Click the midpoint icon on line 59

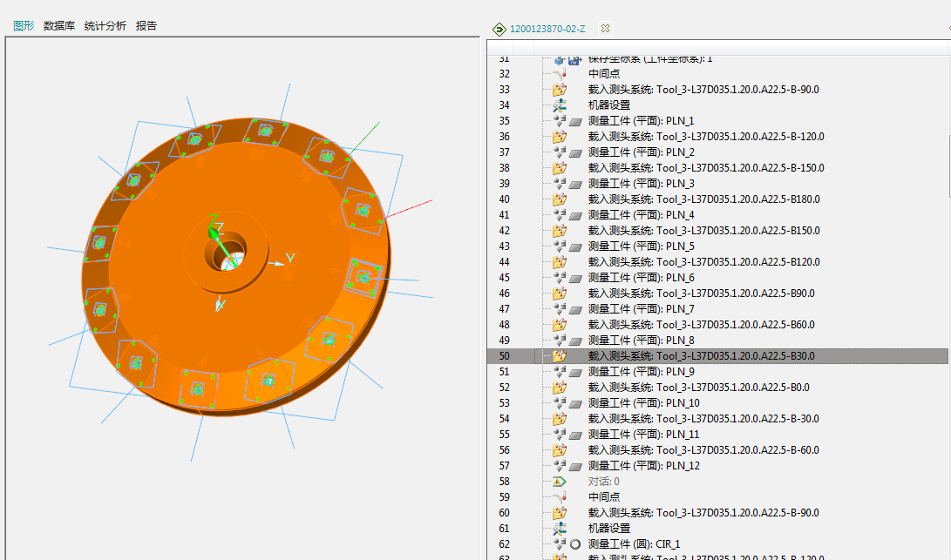pyautogui.click(x=560, y=497)
